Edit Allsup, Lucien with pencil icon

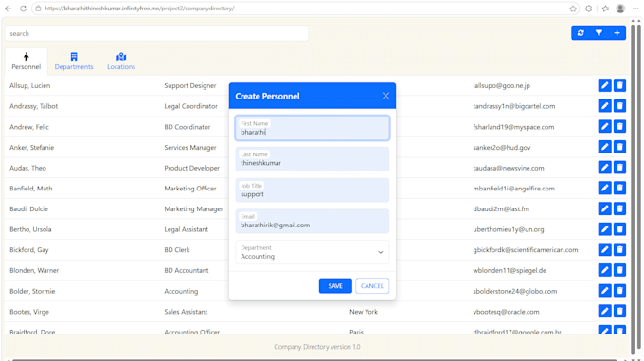point(604,85)
